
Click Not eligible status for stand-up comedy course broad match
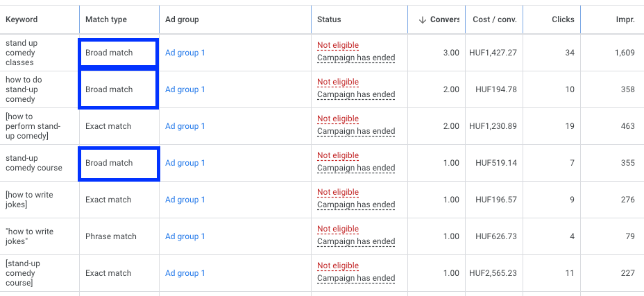[338, 156]
